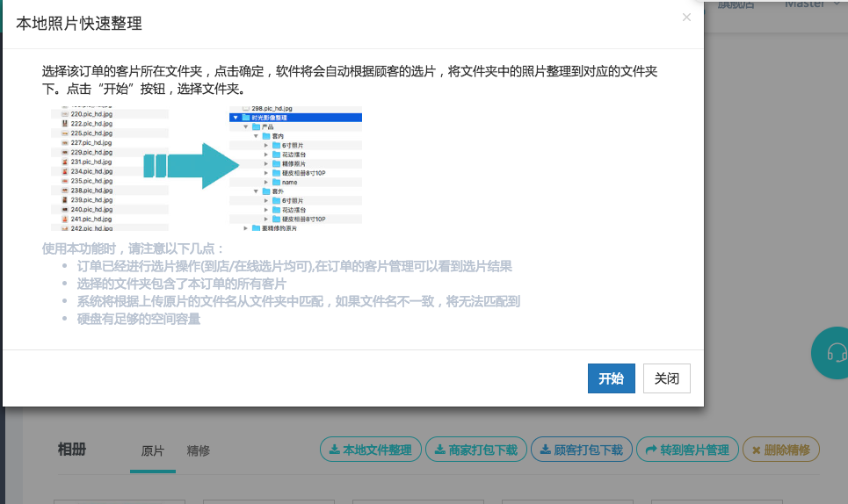Click the 顾客打包下载 button
Image resolution: width=848 pixels, height=504 pixels.
580,450
